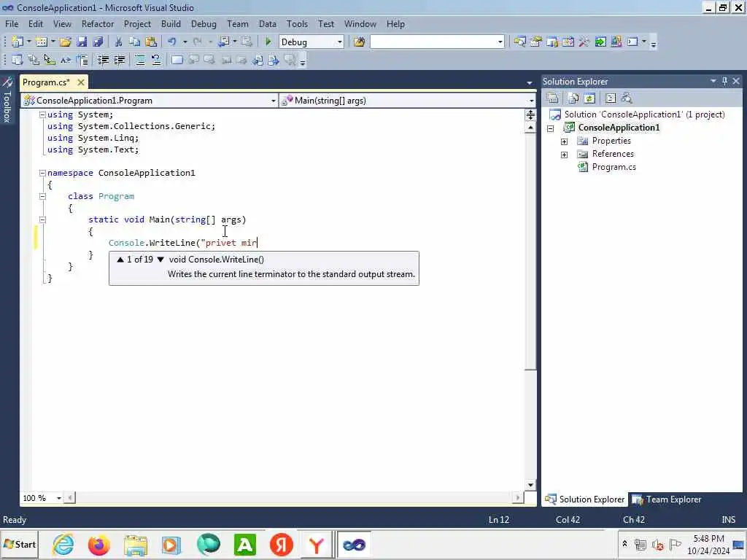Click the Navigate Backward icon

223,42
